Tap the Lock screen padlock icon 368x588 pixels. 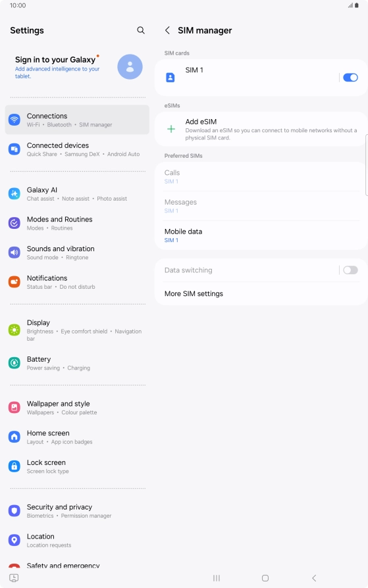(x=14, y=466)
